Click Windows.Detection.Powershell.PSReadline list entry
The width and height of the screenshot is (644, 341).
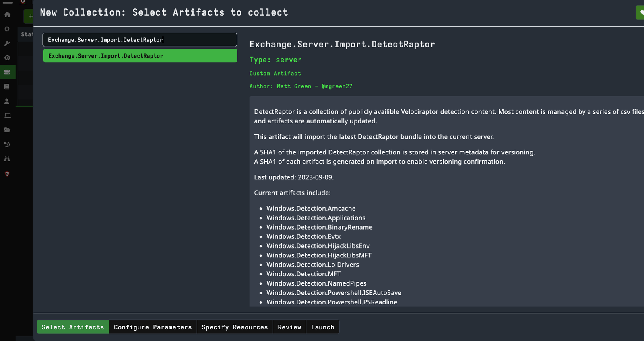[x=332, y=302]
